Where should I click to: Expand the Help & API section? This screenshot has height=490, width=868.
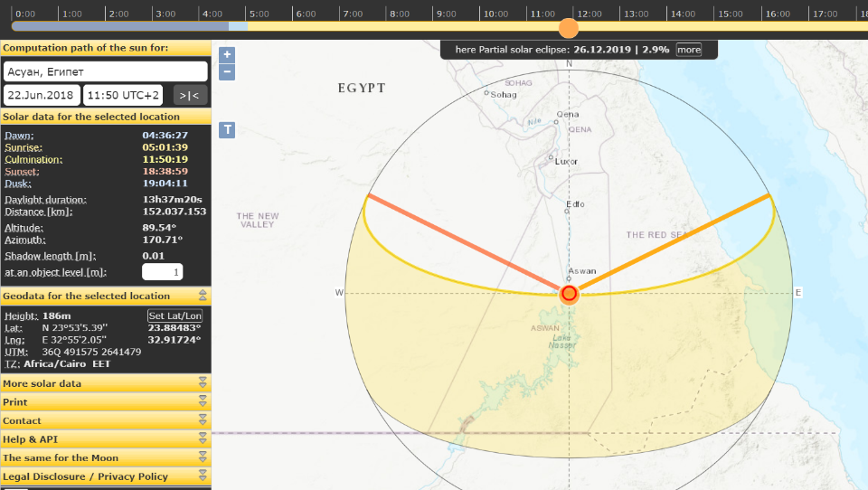coord(106,439)
